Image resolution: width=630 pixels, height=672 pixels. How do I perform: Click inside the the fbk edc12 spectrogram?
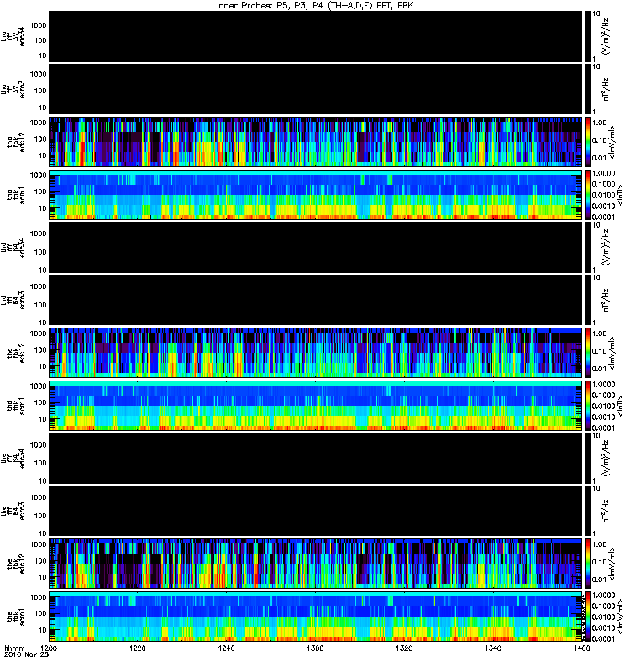(316, 564)
